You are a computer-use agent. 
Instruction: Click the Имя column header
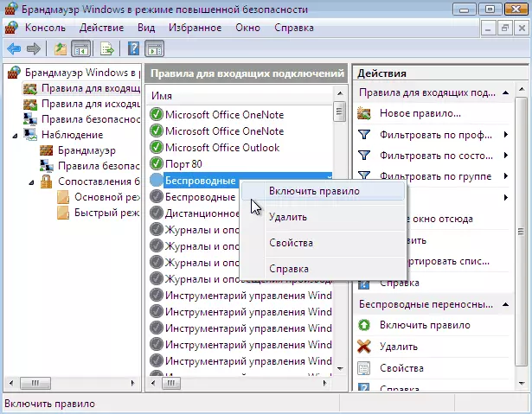point(161,95)
